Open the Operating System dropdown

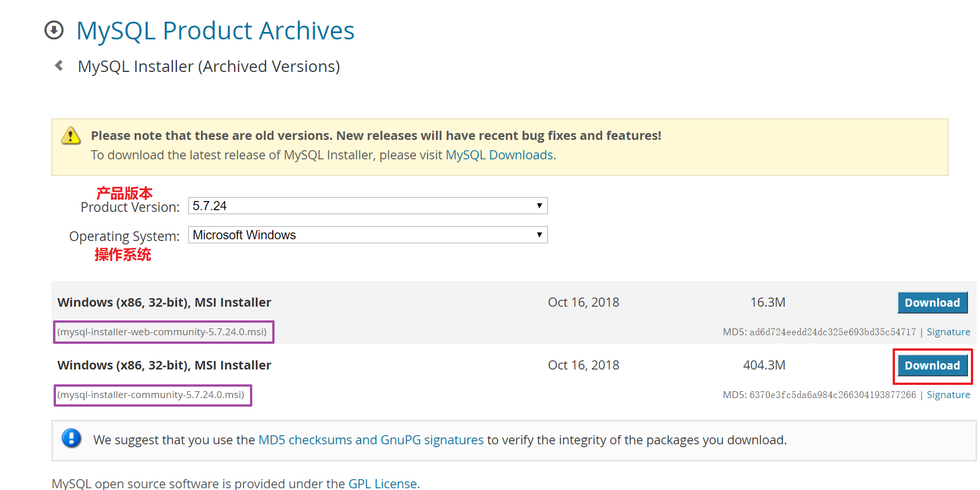(x=368, y=235)
